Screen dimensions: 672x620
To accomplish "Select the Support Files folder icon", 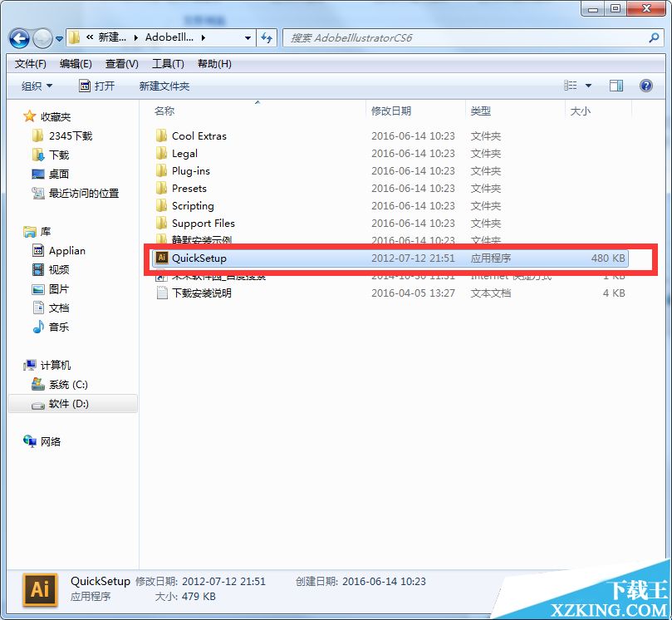I will pyautogui.click(x=162, y=223).
